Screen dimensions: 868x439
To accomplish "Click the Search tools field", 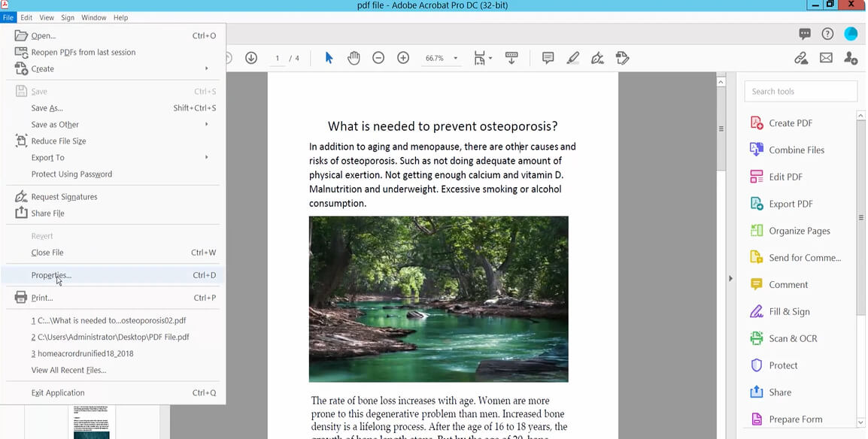I will click(x=801, y=92).
